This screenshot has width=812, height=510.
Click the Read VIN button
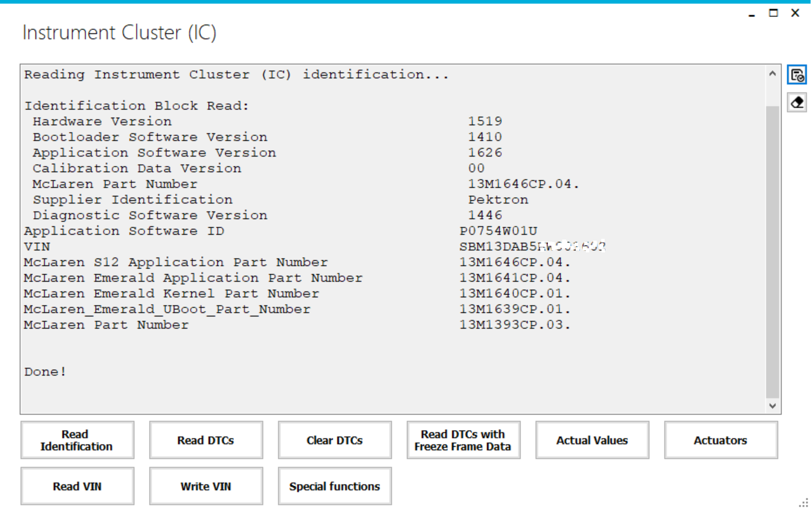point(77,486)
